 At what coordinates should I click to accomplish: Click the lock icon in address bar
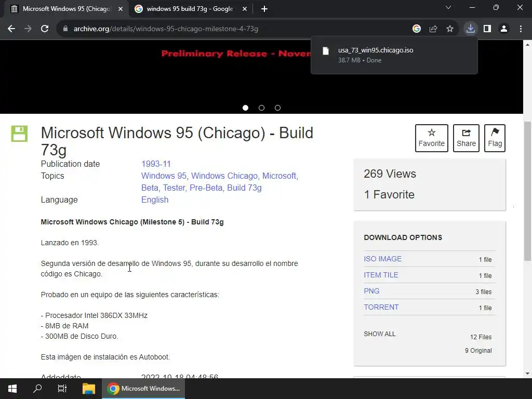click(65, 29)
